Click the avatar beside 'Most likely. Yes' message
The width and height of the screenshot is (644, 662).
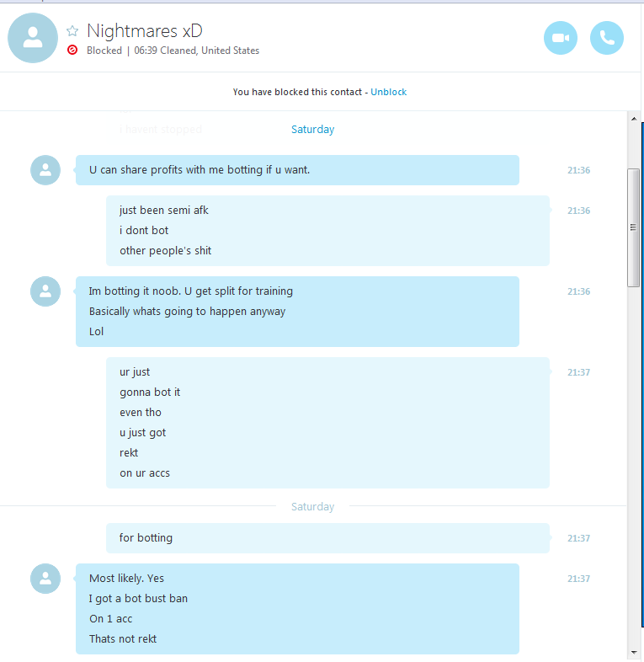[x=45, y=579]
